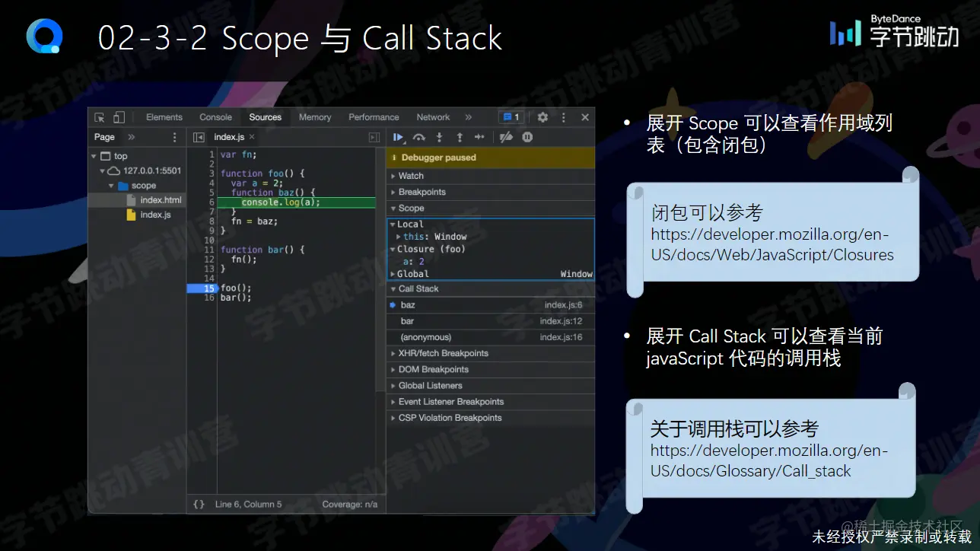Screen dimensions: 980x551
Task: Expand DOM Breakpoints section
Action: click(490, 369)
